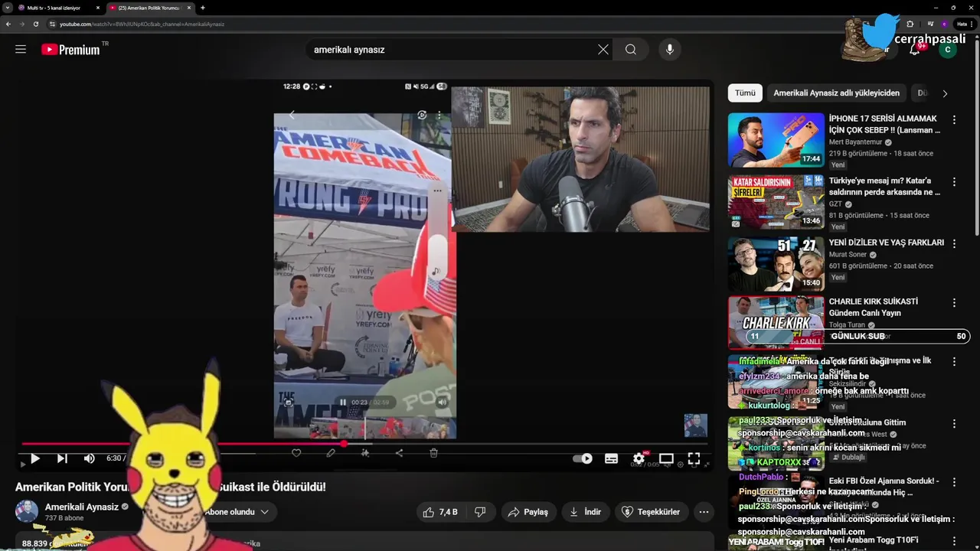Open options menu for iPhone 17 video

(954, 120)
